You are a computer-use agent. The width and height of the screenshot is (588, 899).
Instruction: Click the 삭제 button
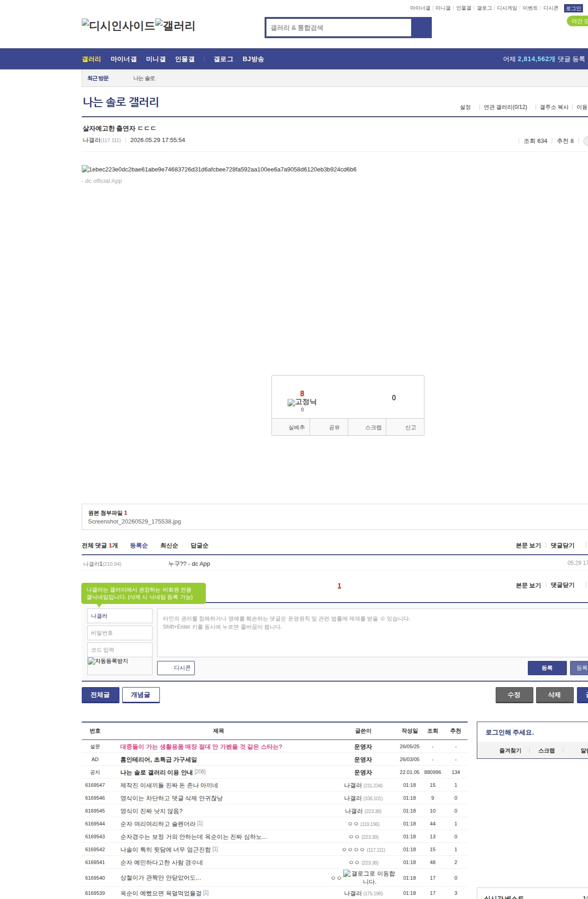point(555,695)
